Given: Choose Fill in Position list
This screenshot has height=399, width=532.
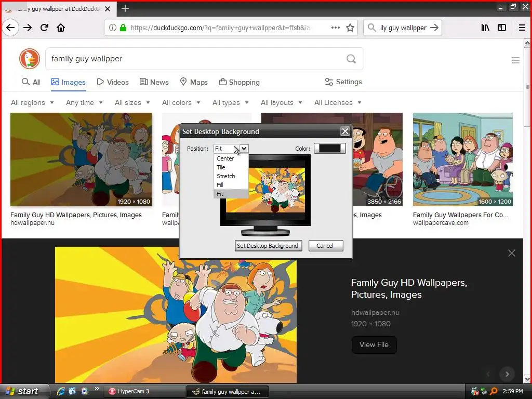Looking at the screenshot, I should [231, 185].
